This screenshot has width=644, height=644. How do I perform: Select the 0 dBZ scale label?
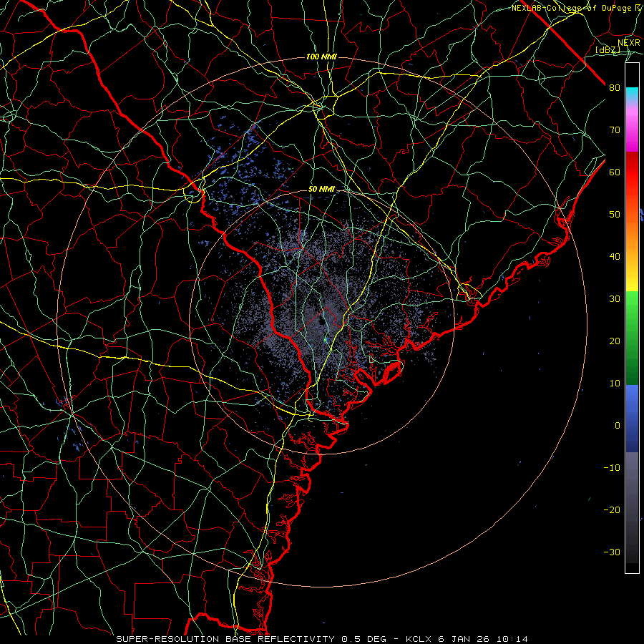tap(618, 426)
